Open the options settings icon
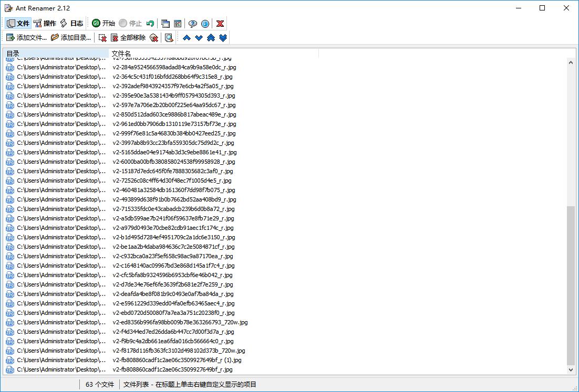579x392 pixels. click(x=178, y=23)
